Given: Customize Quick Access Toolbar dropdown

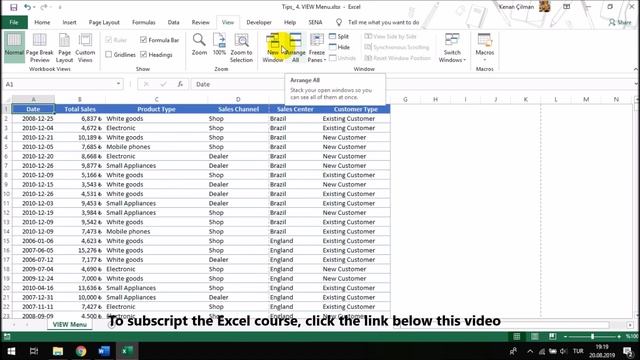Looking at the screenshot, I should point(60,7).
